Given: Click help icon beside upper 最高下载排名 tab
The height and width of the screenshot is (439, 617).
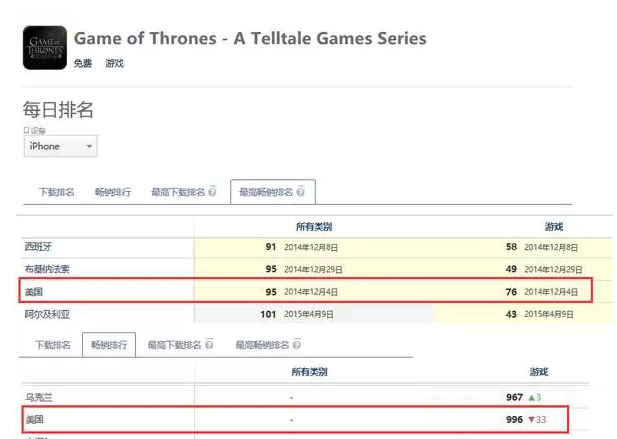Looking at the screenshot, I should (212, 192).
